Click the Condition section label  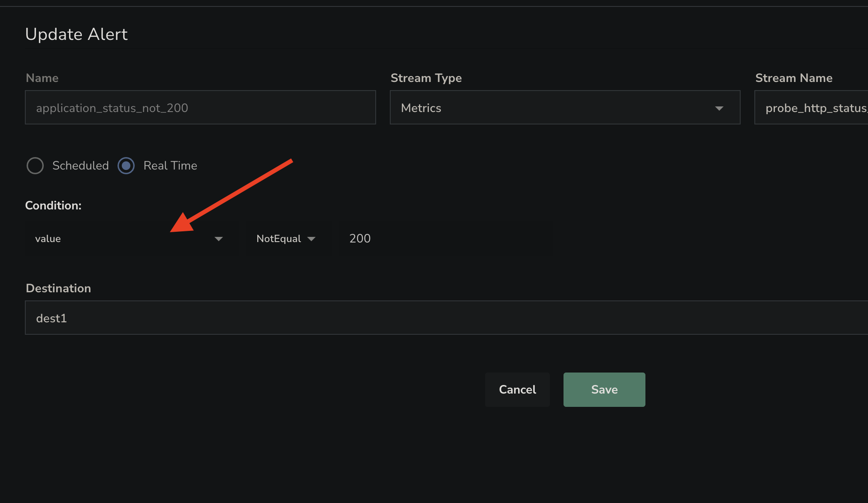pyautogui.click(x=53, y=206)
